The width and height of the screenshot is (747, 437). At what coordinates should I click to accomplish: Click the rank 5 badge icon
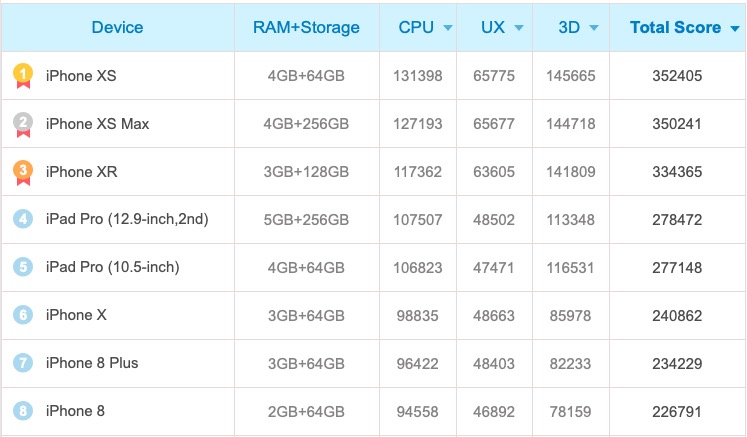(23, 267)
